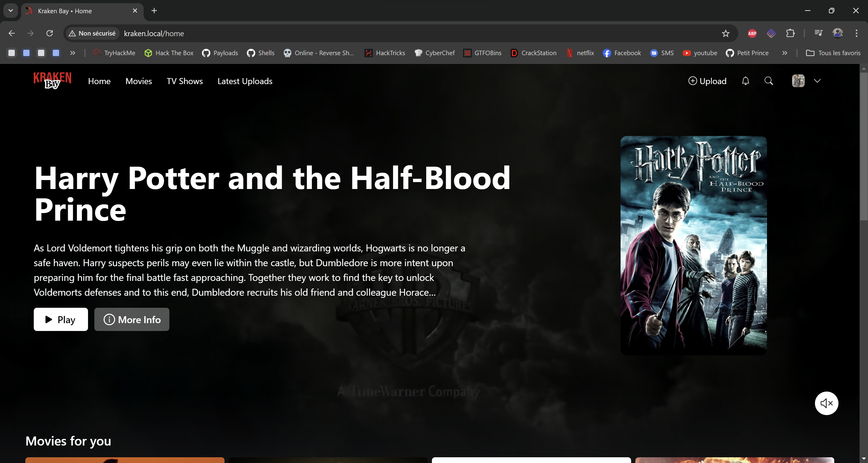The height and width of the screenshot is (463, 868).
Task: Go to the TV Shows section
Action: [185, 81]
